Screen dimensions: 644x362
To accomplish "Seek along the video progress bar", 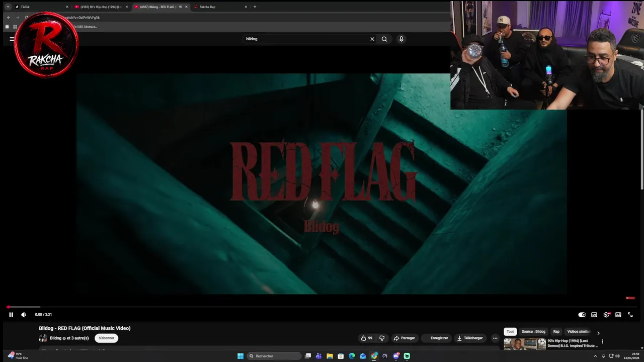I will click(x=322, y=307).
